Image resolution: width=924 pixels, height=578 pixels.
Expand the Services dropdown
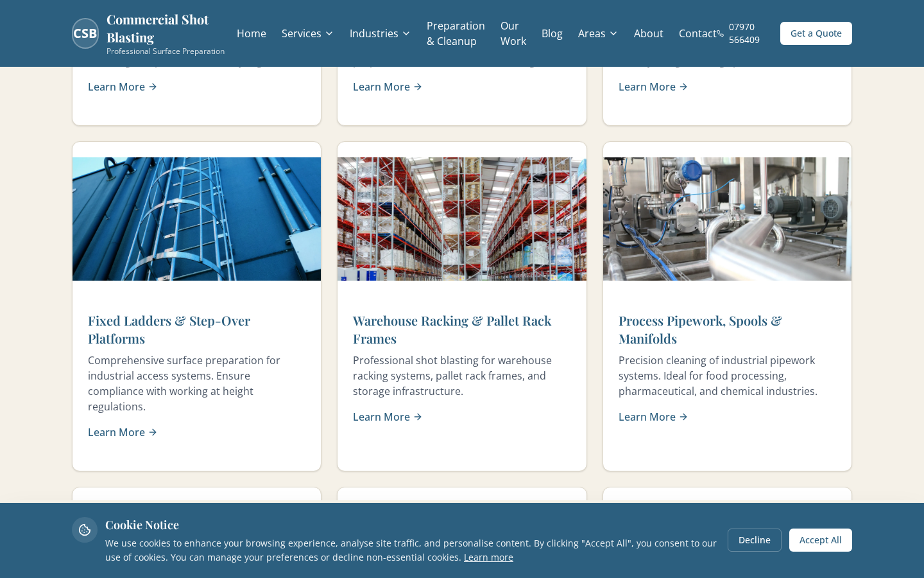click(307, 33)
